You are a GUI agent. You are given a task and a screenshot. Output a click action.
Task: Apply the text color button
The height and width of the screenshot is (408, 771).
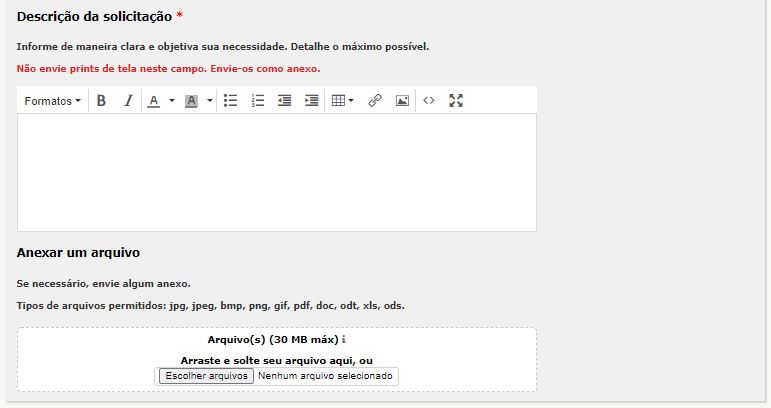[154, 101]
